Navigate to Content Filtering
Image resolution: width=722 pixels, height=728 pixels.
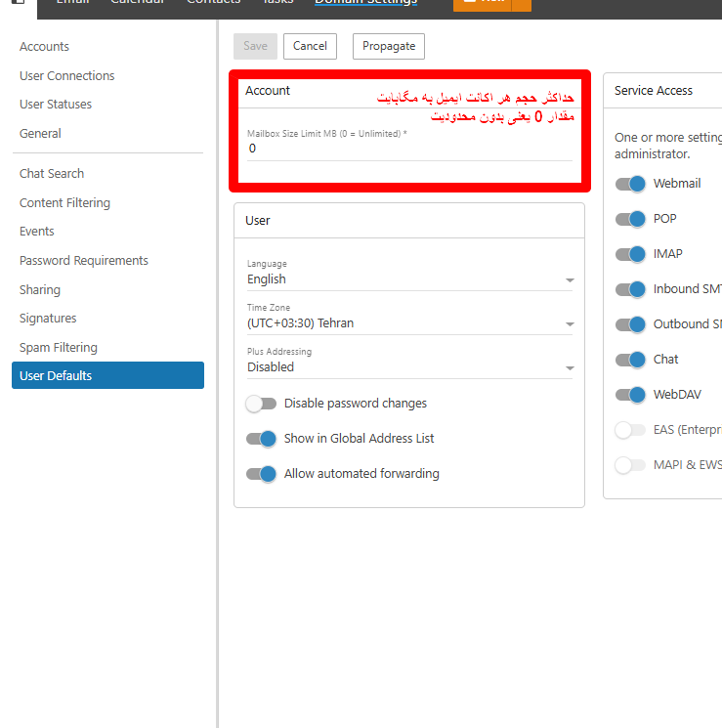64,203
